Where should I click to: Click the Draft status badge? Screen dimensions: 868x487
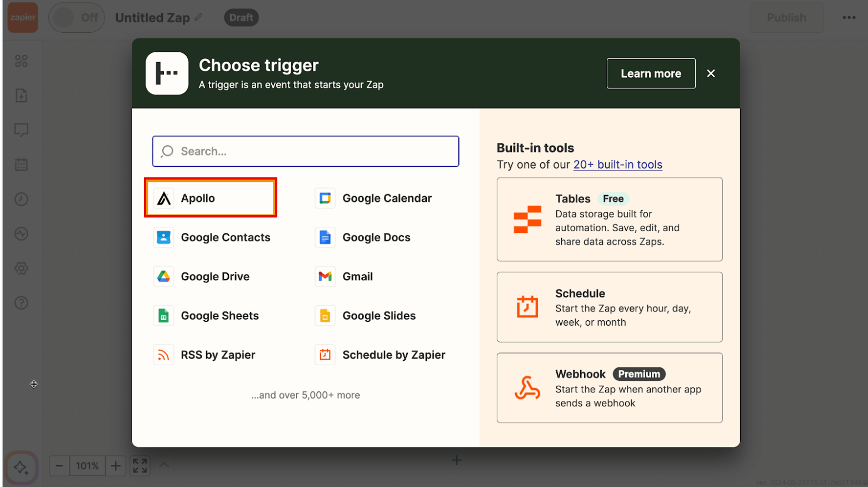(x=241, y=18)
